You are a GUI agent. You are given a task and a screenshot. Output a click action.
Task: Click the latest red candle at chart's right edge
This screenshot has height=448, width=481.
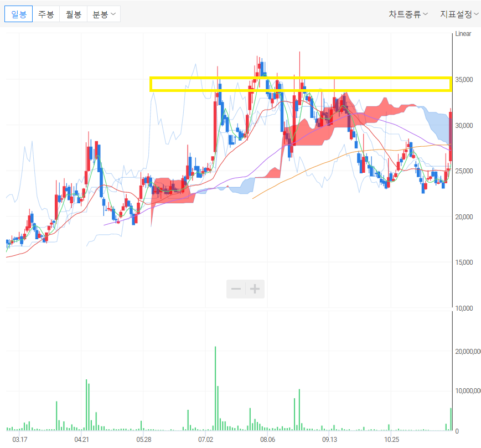(451, 137)
